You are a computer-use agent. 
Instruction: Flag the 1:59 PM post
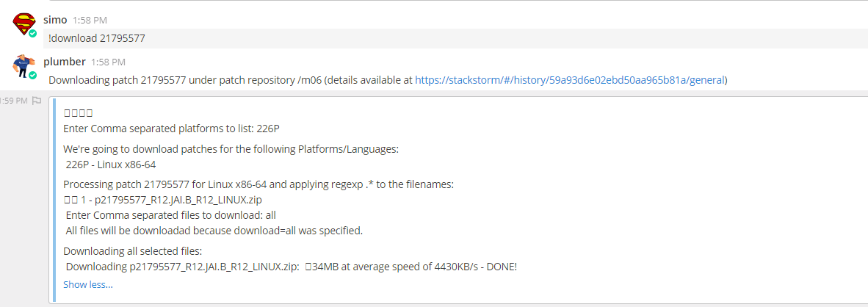(x=37, y=101)
